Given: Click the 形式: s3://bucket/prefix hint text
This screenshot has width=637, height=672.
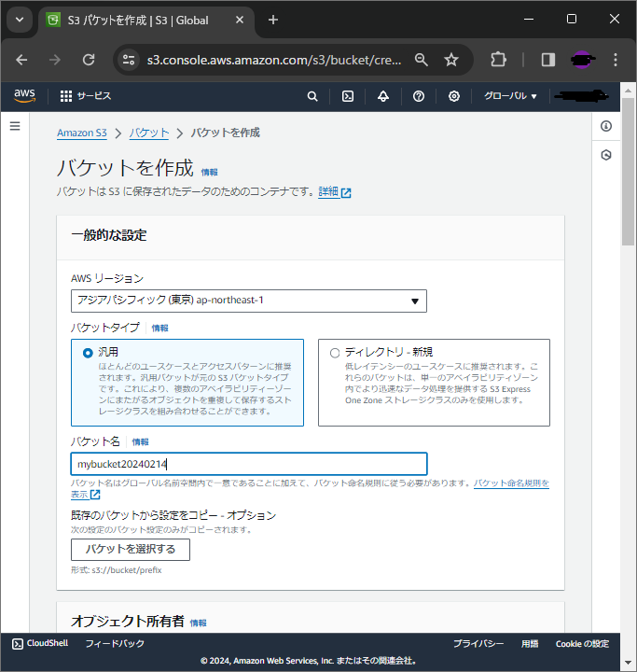Looking at the screenshot, I should 117,570.
